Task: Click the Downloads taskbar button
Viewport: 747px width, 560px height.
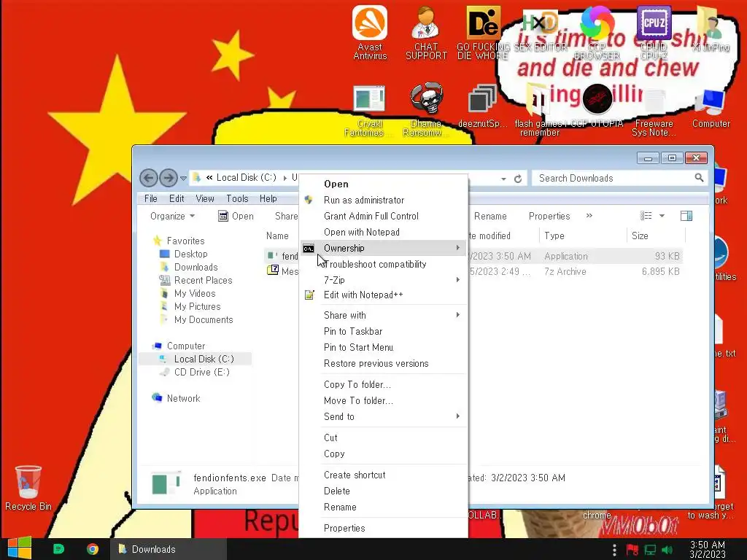Action: (169, 549)
